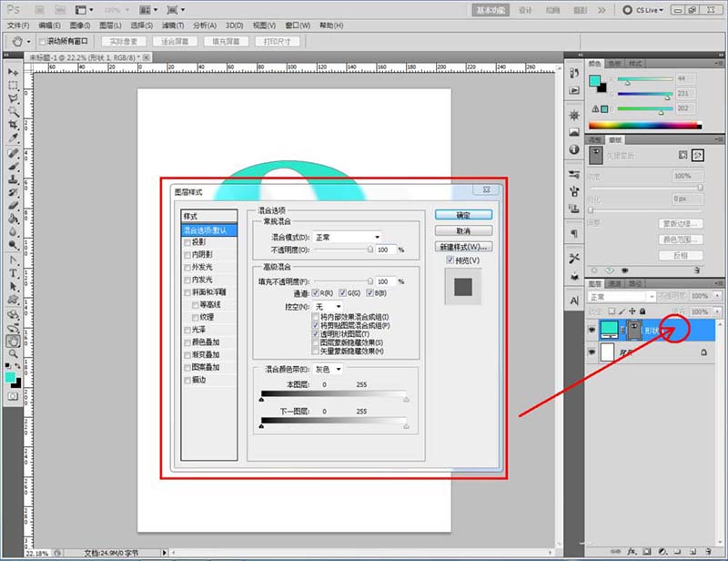Click the new adjustment layer icon
The image size is (728, 561).
[662, 552]
